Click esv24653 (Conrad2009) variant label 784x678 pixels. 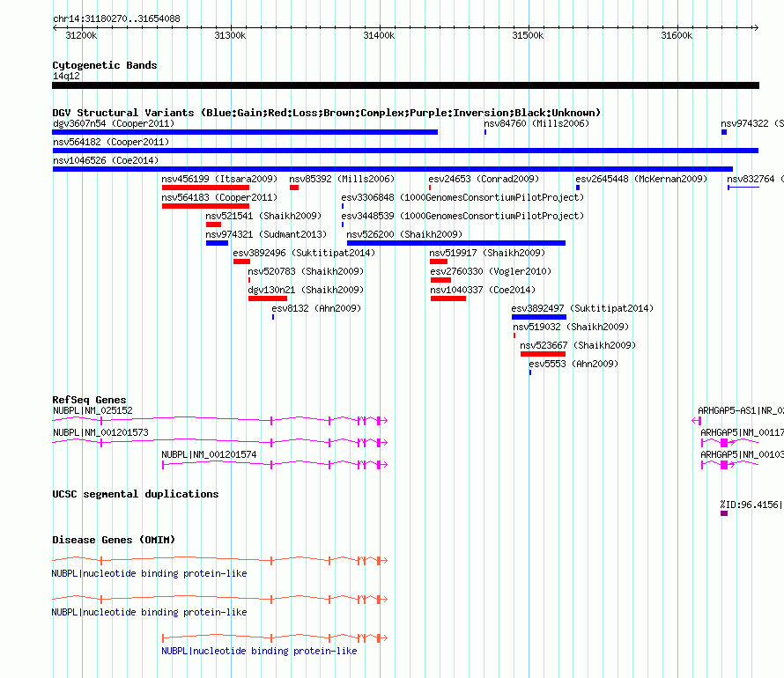pyautogui.click(x=484, y=179)
